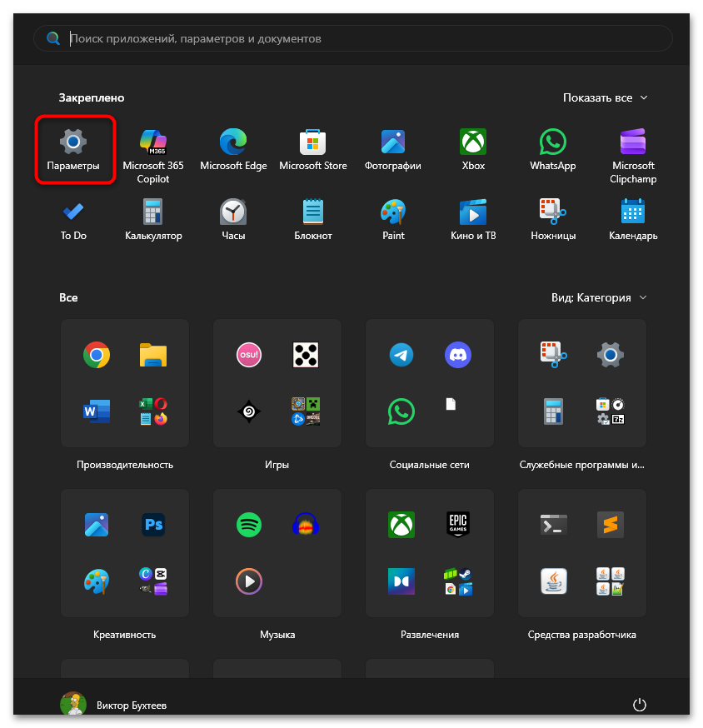703x728 pixels.
Task: Open the Виктор Бухтеев user account
Action: tap(114, 705)
